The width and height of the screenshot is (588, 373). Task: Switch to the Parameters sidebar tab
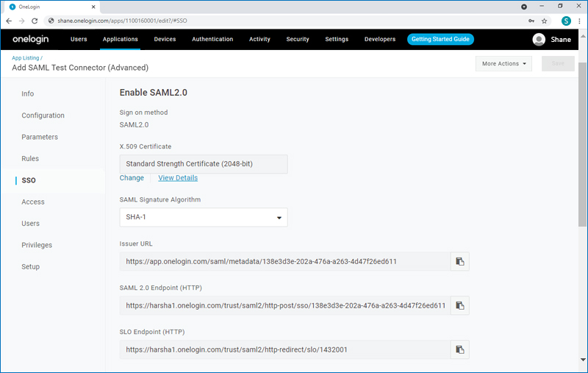pos(40,137)
